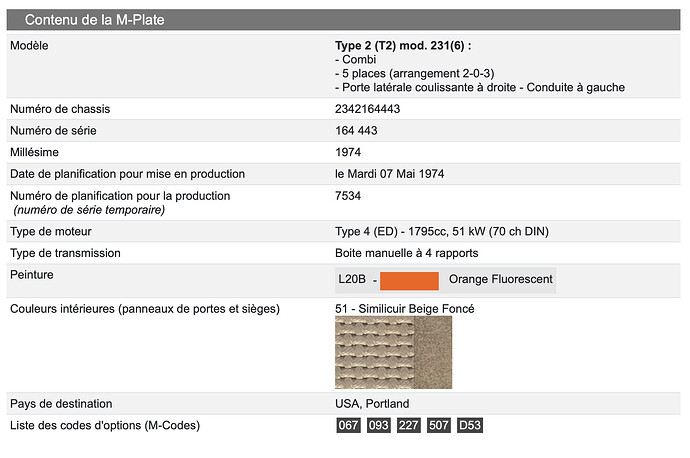Viewport: 690px width, 458px height.
Task: Open the 507 M-Code badge
Action: 439,425
